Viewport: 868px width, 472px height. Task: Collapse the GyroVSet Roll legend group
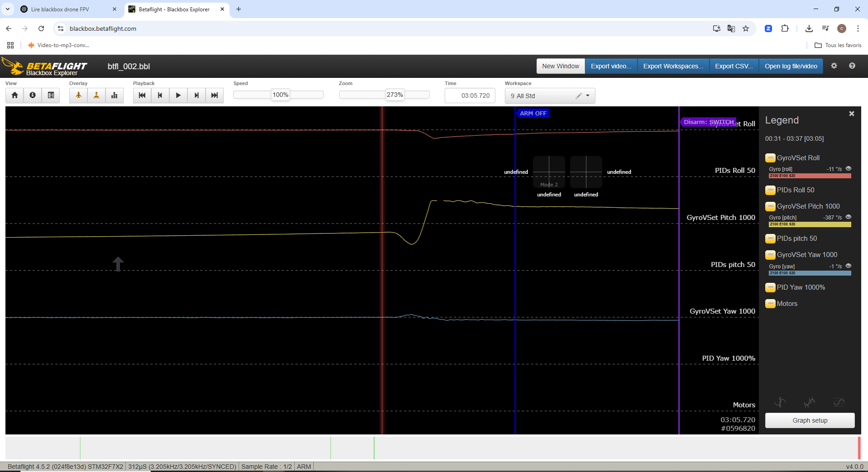click(x=770, y=158)
